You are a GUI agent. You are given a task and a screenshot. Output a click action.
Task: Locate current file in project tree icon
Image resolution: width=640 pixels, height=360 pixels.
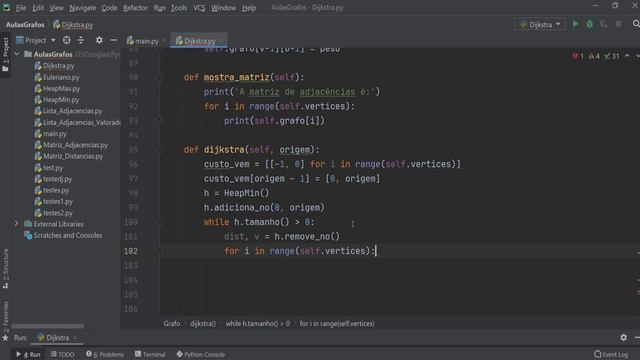(67, 40)
